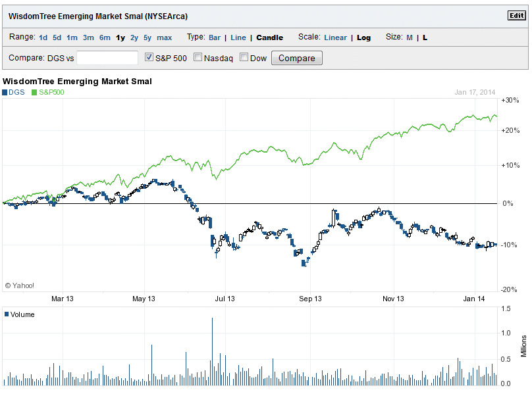Viewport: 532px width, 394px height.
Task: Click the WisdomTree Emerging Market Smal (NYSEArca) header
Action: click(x=98, y=16)
